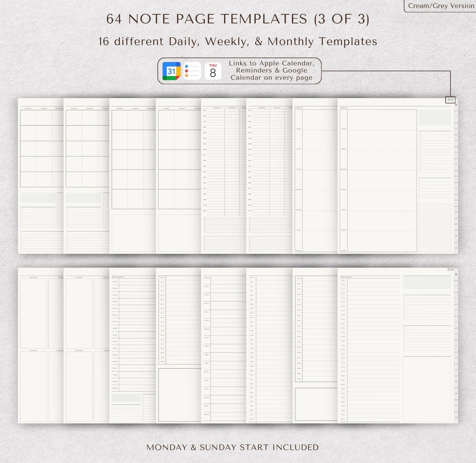
Task: Check first checklist circle on weekly schedule page
Action: (420, 133)
